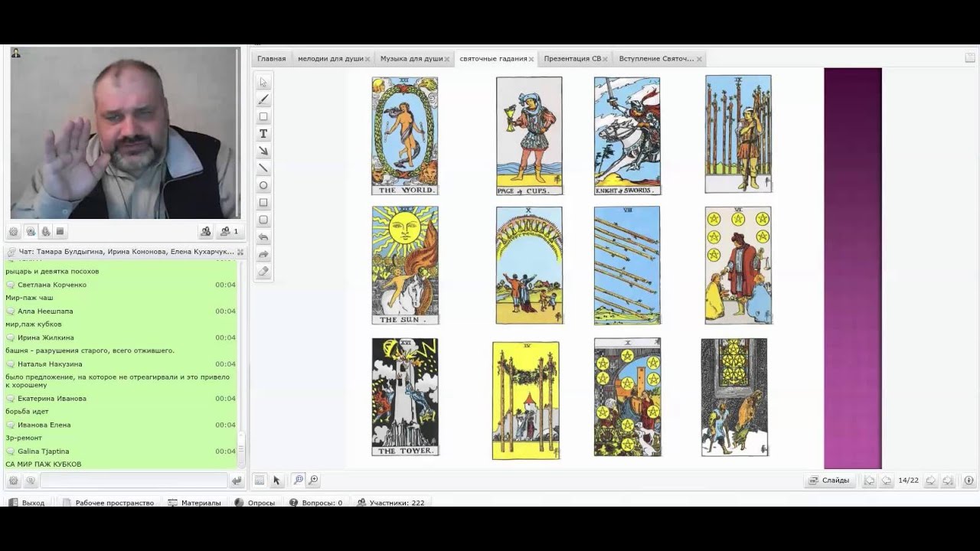Screen dimensions: 980x551
Task: Open chat settings gear beside message field
Action: pyautogui.click(x=14, y=481)
